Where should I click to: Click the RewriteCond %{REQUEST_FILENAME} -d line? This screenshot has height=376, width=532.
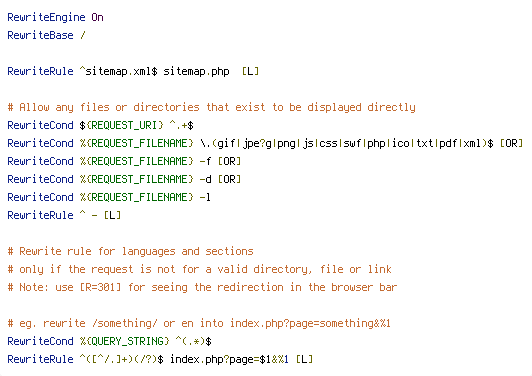click(x=124, y=180)
